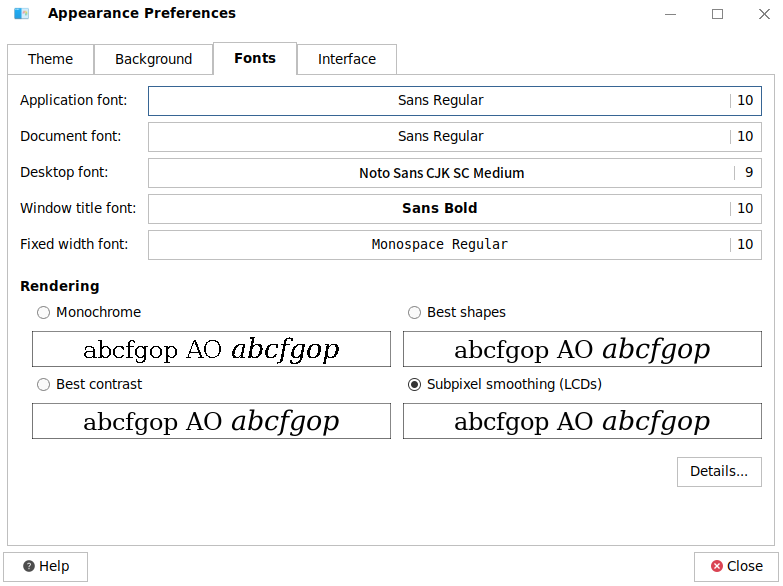Click the Help button

[x=46, y=566]
